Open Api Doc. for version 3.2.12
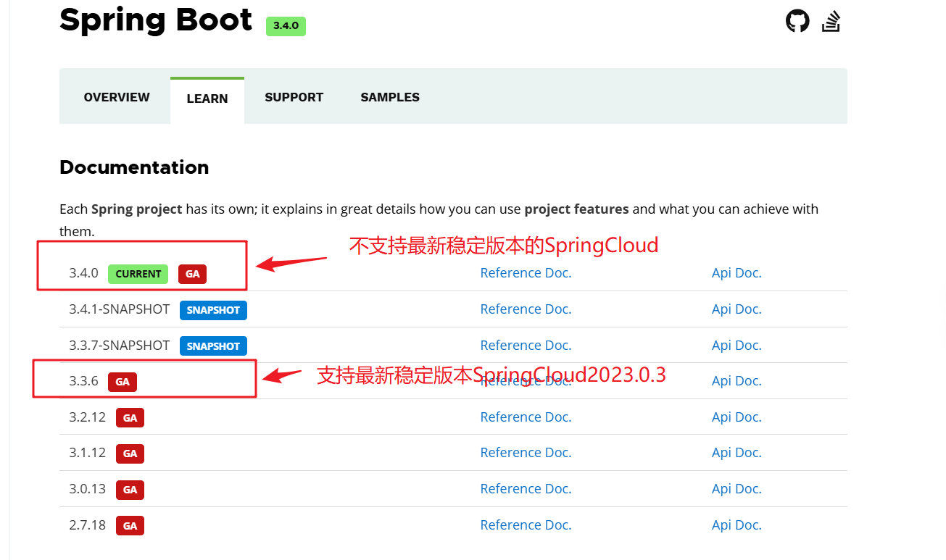 coord(737,417)
